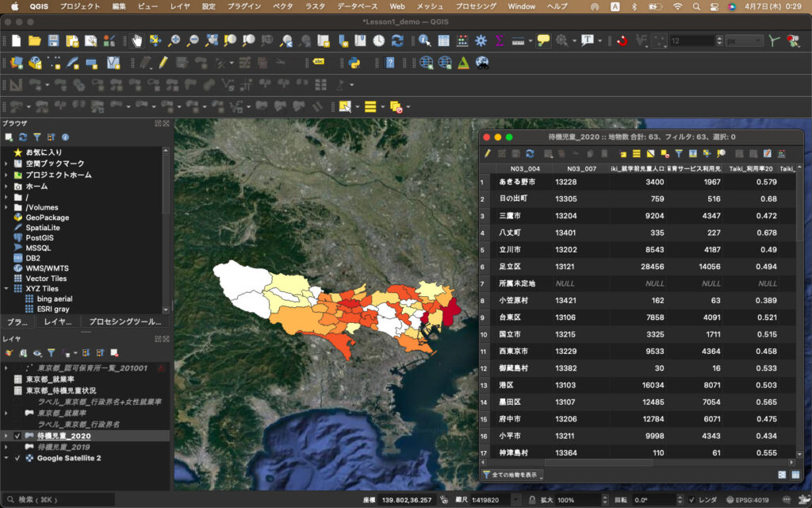
Task: Uncheck visibility of 待機児童_2020 layer
Action: point(17,436)
